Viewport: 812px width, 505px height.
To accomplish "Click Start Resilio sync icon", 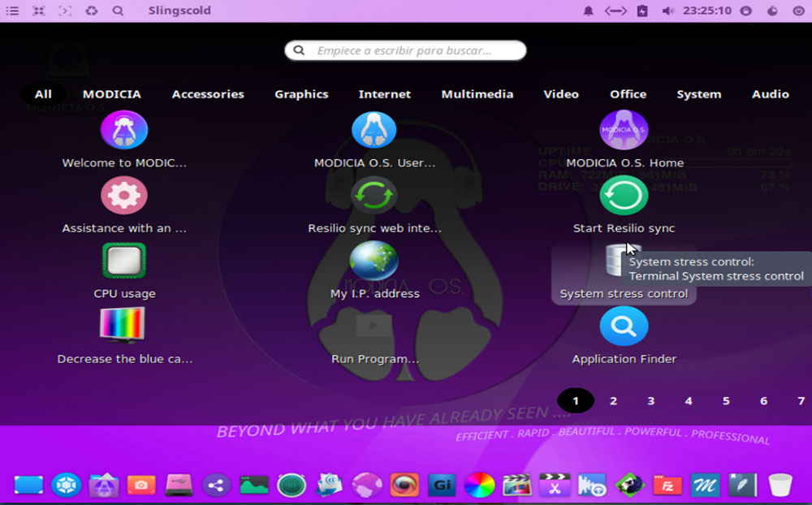I will (624, 196).
